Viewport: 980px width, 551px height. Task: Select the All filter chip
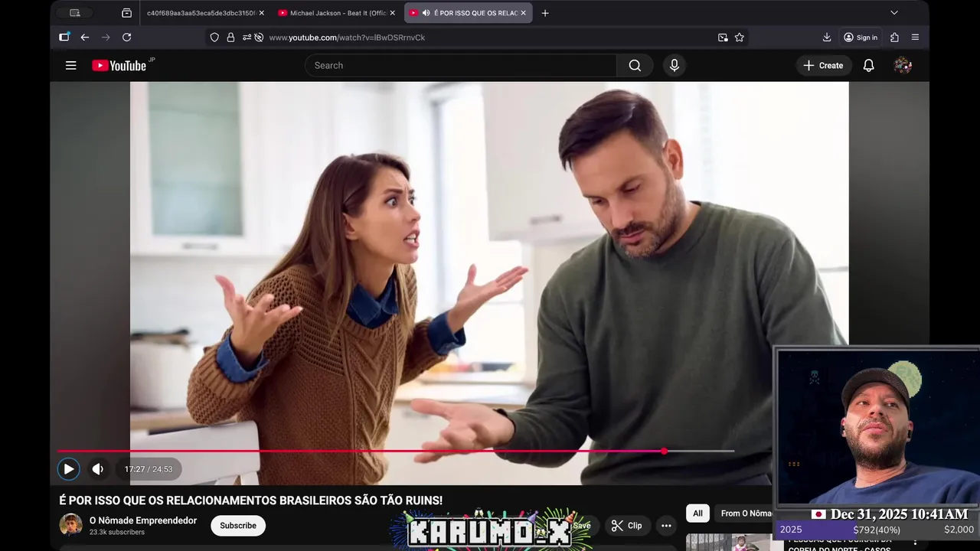point(697,514)
